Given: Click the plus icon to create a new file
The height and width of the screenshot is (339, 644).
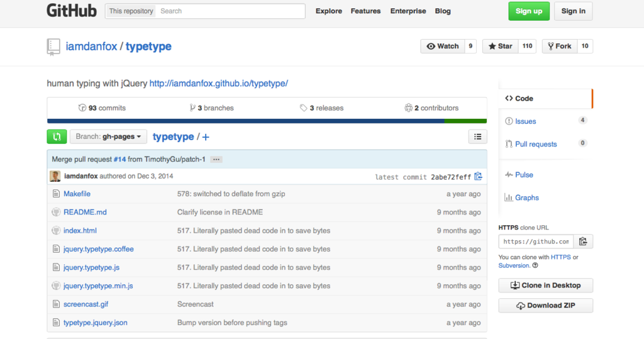Looking at the screenshot, I should point(206,137).
